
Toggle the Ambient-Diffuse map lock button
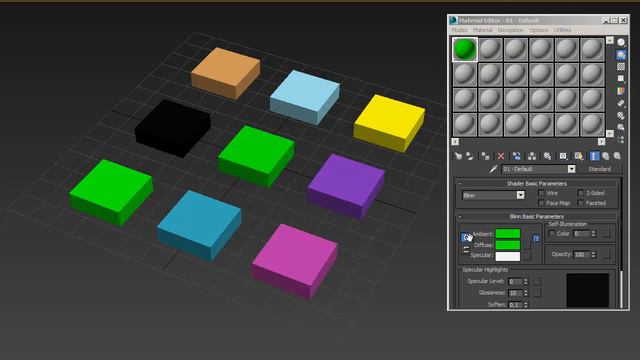coord(536,238)
